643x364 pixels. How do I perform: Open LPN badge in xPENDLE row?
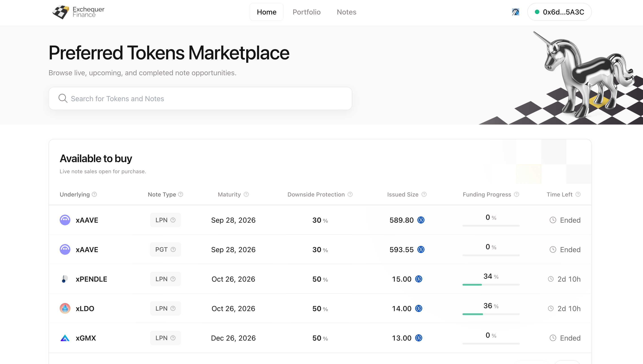coord(165,279)
